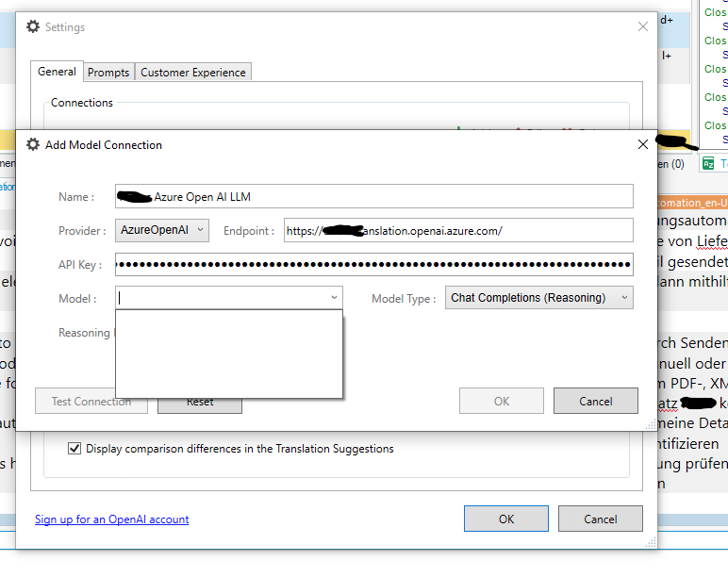
Task: Click Cancel in the Settings window
Action: click(x=600, y=519)
